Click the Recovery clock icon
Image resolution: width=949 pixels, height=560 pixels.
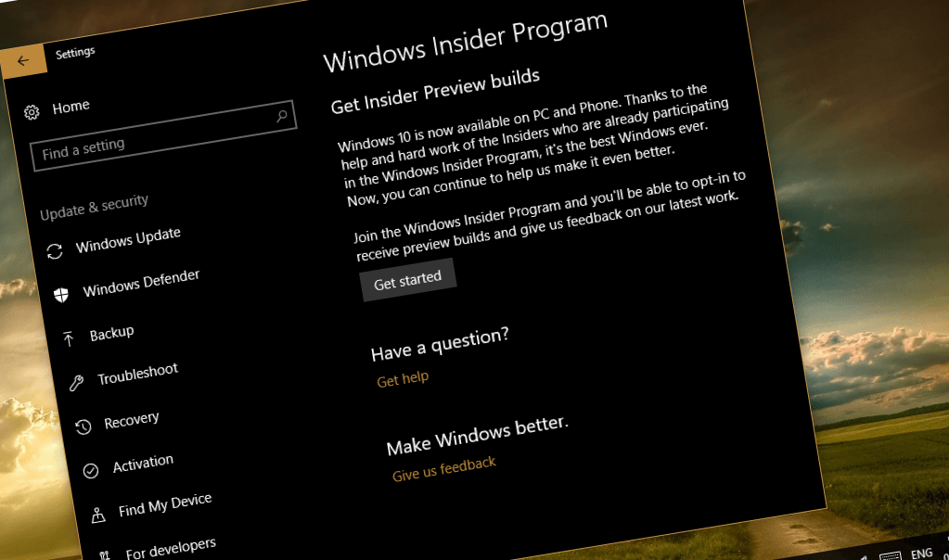click(83, 426)
